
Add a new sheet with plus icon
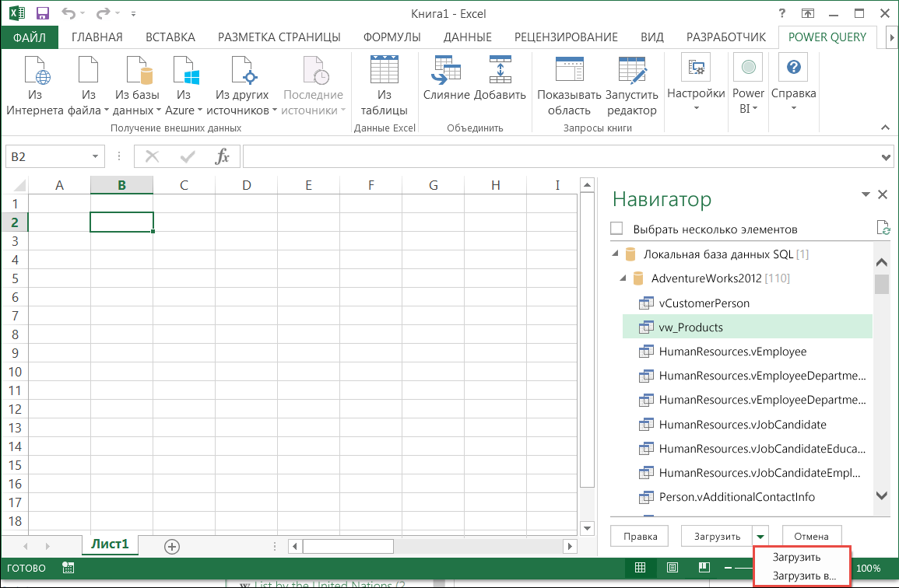click(x=172, y=546)
